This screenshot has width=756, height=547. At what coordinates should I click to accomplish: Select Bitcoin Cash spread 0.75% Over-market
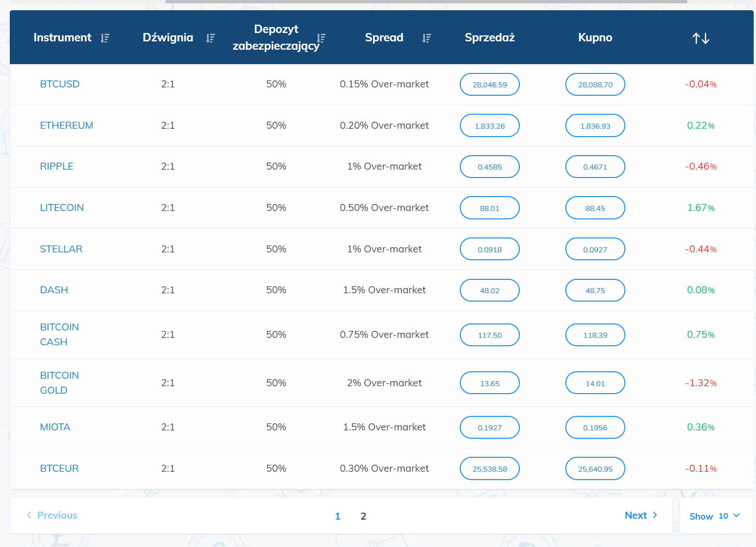pyautogui.click(x=385, y=335)
